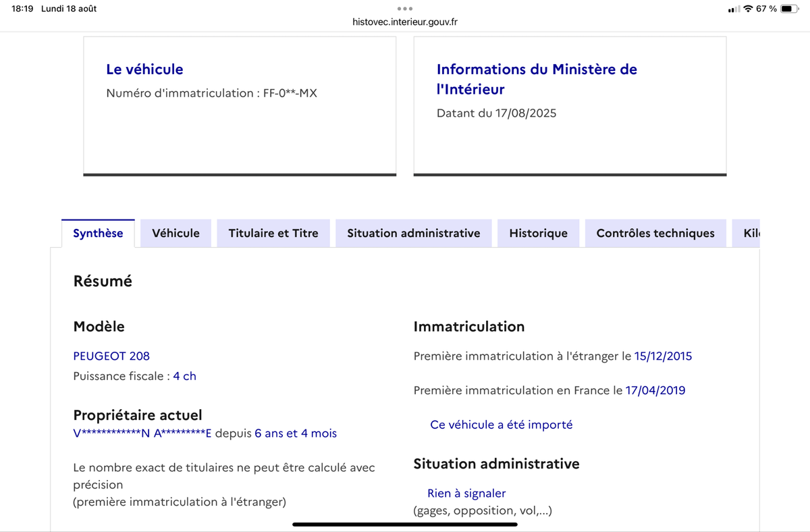Click the Modèle section heading
Viewport: 810px width, 532px height.
(99, 327)
